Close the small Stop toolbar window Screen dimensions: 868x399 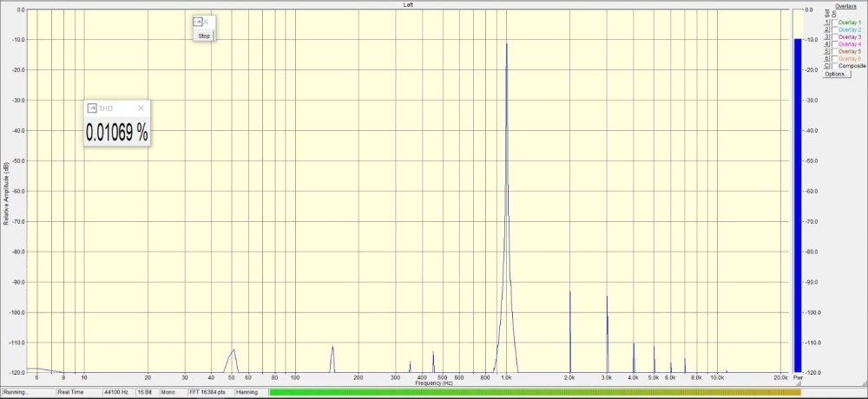[207, 21]
